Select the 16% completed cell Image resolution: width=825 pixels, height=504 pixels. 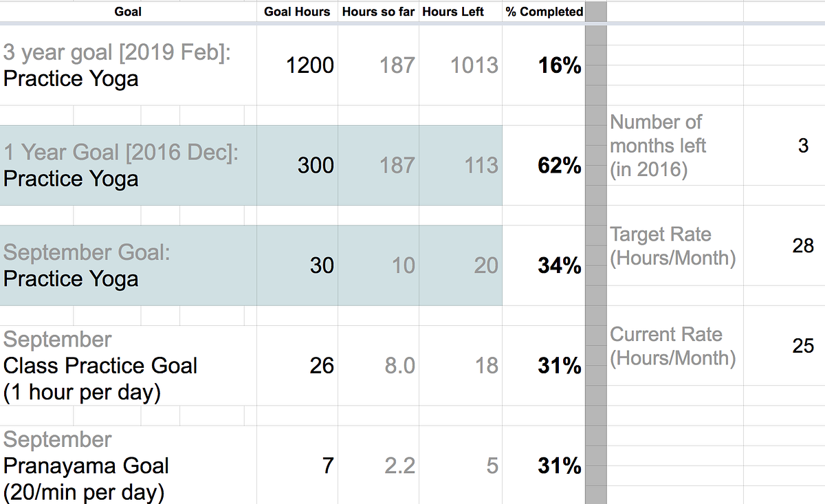tap(544, 65)
